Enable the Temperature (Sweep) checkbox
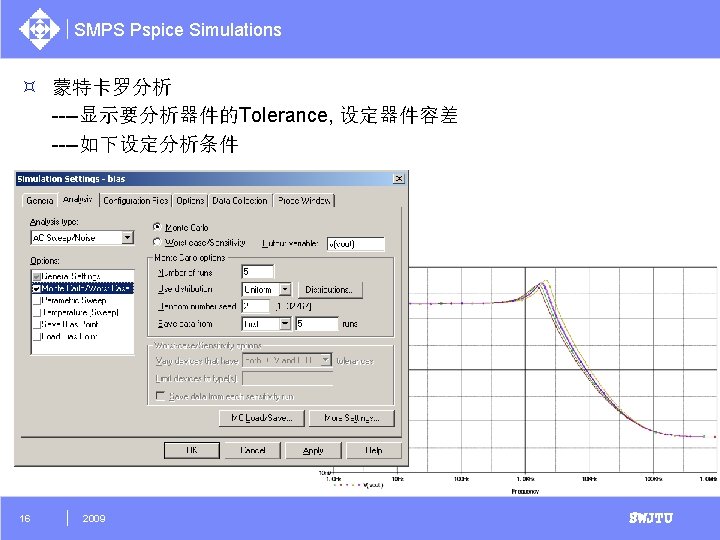The image size is (720, 540). coord(37,312)
